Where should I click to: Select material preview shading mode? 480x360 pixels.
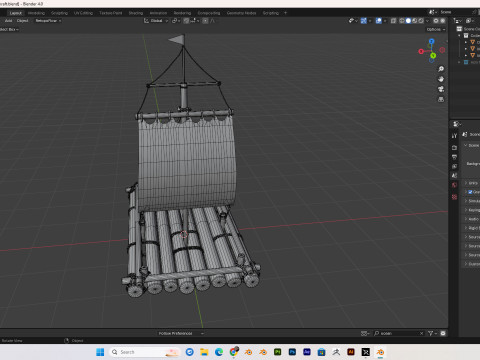(x=414, y=21)
